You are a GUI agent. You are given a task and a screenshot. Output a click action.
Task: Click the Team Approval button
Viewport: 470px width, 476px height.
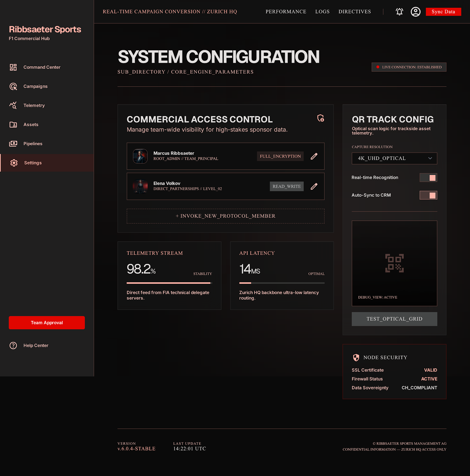pos(47,322)
